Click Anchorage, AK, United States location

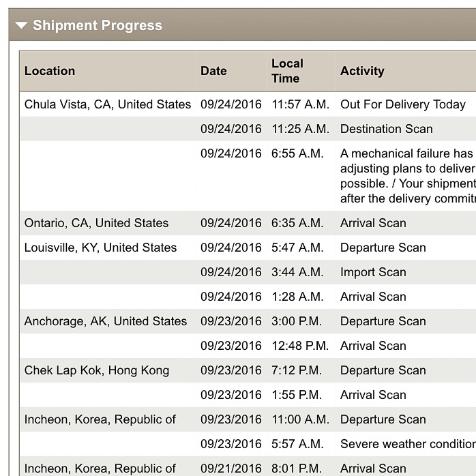(105, 321)
